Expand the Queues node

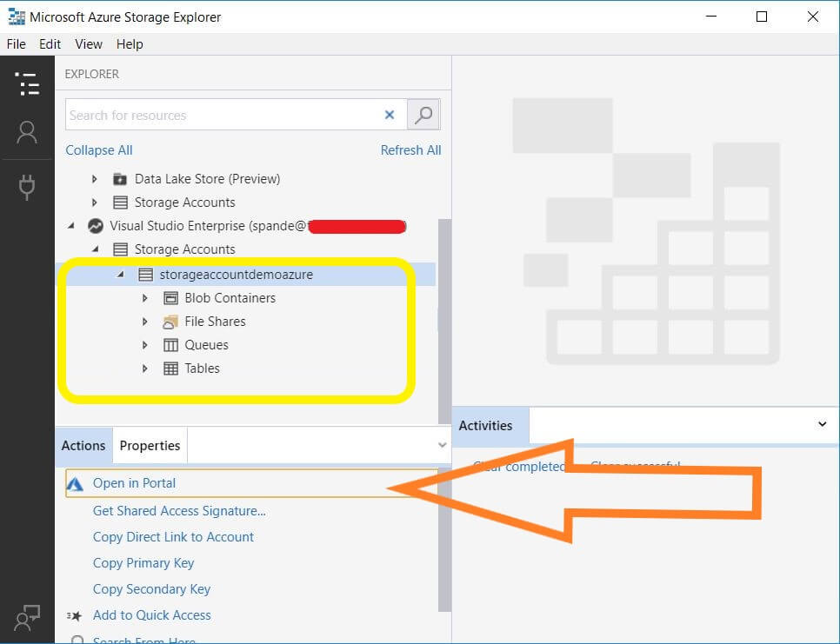(x=144, y=345)
